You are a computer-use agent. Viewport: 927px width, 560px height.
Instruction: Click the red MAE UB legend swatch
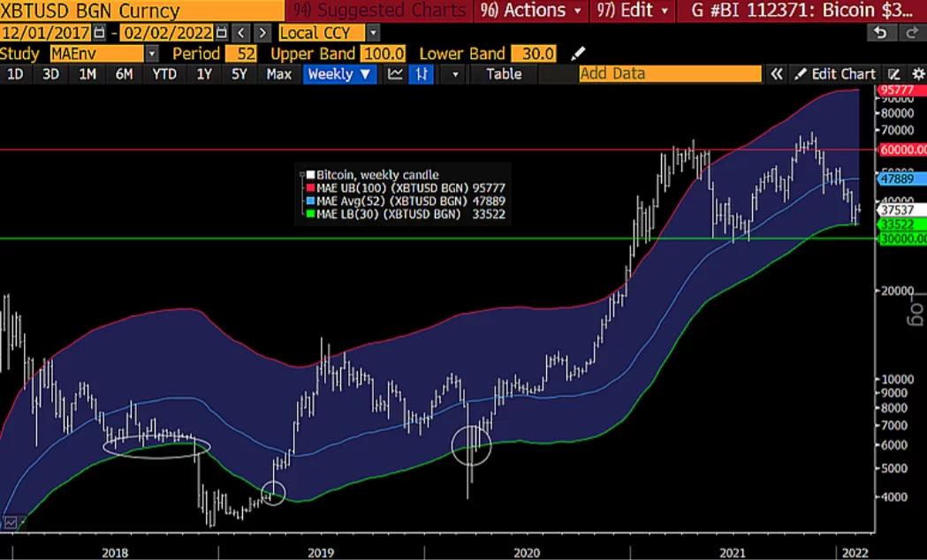click(310, 188)
